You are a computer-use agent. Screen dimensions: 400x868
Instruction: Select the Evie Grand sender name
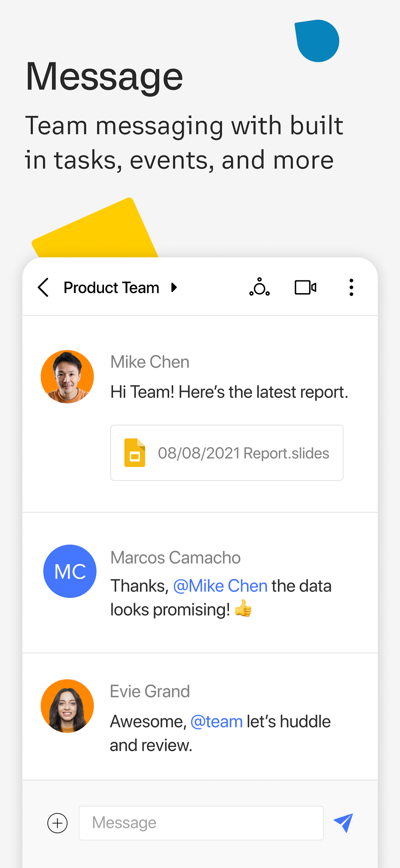150,691
